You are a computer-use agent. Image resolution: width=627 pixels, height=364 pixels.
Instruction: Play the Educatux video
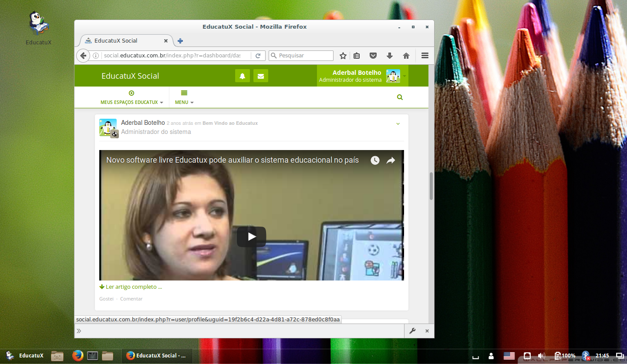(251, 237)
